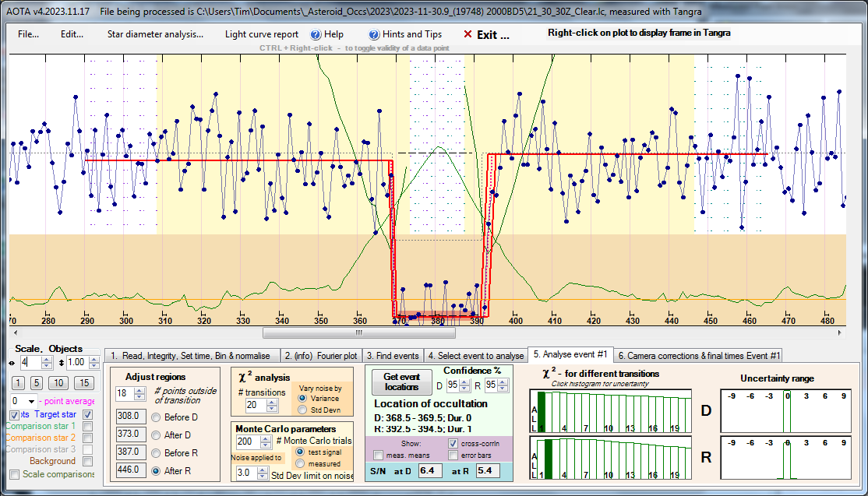Open the File... menu
The image size is (868, 496).
[x=28, y=34]
